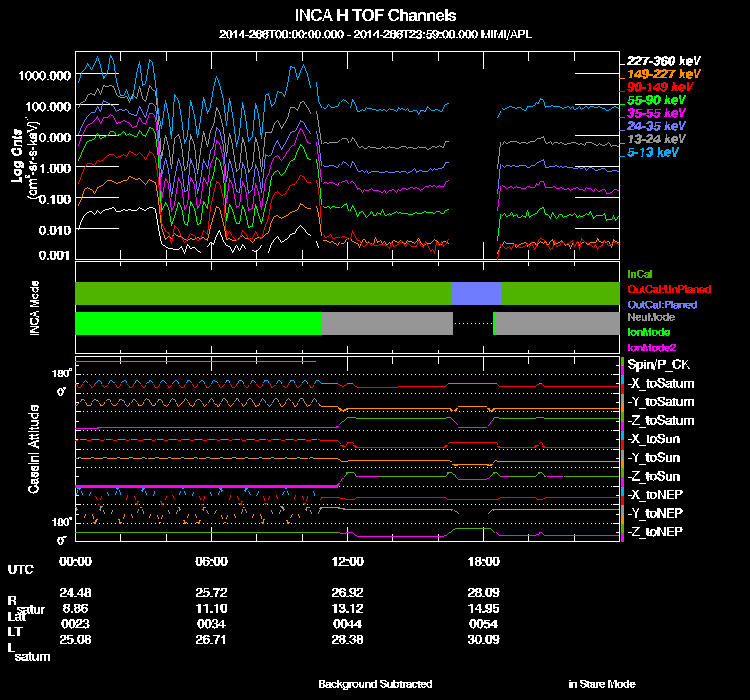The height and width of the screenshot is (700, 750).
Task: Click the 'Cassini Attitude' panel axis label
Action: [x=33, y=449]
